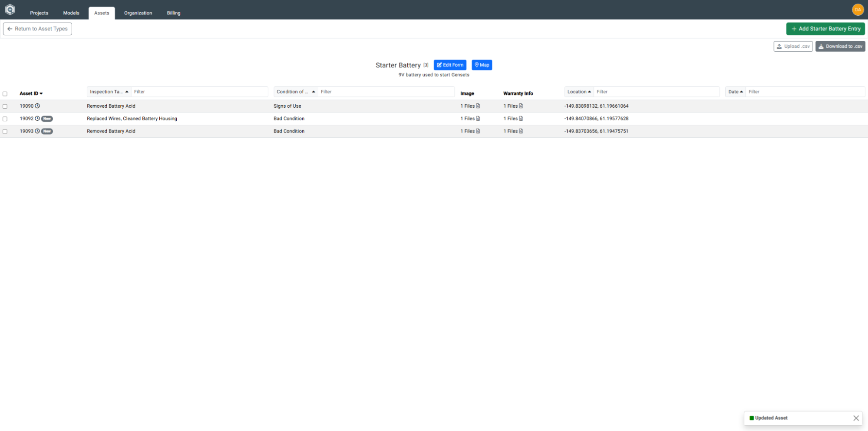868x431 pixels.
Task: Click Upload .csv button
Action: [x=793, y=46]
